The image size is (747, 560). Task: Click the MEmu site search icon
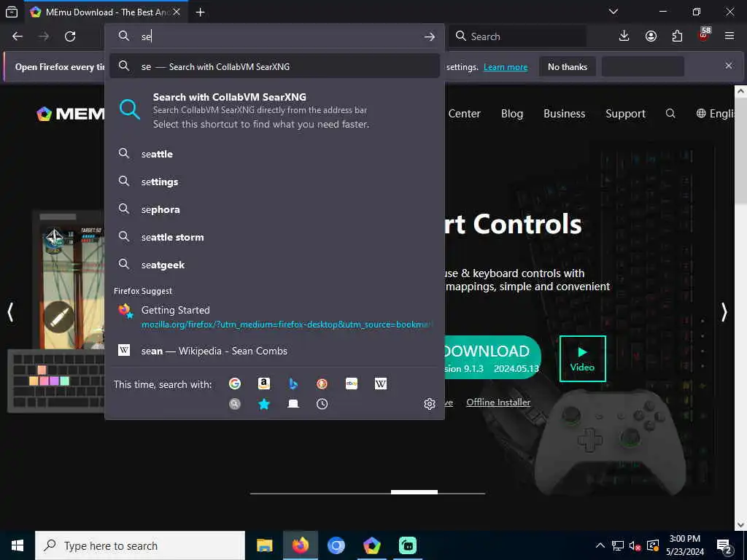coord(670,113)
